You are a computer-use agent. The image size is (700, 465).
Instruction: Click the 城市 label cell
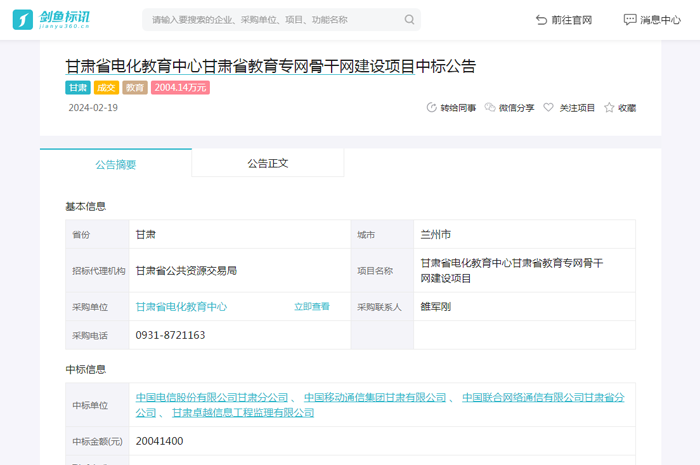(382, 234)
